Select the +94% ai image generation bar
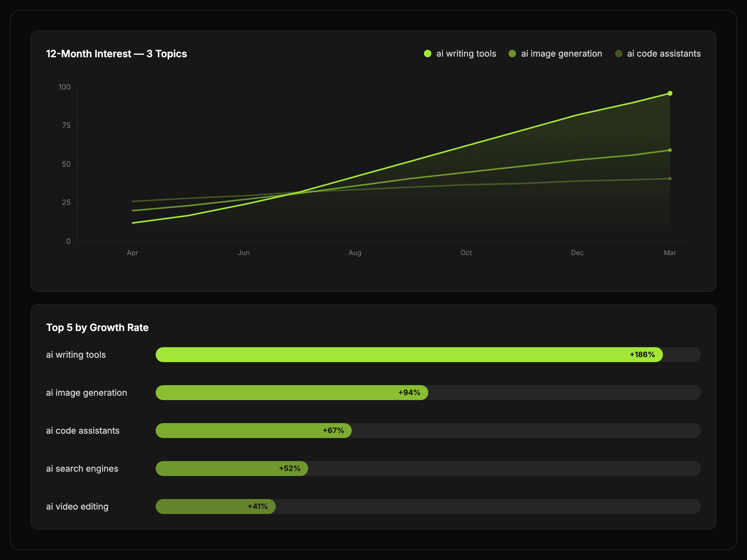 (291, 393)
